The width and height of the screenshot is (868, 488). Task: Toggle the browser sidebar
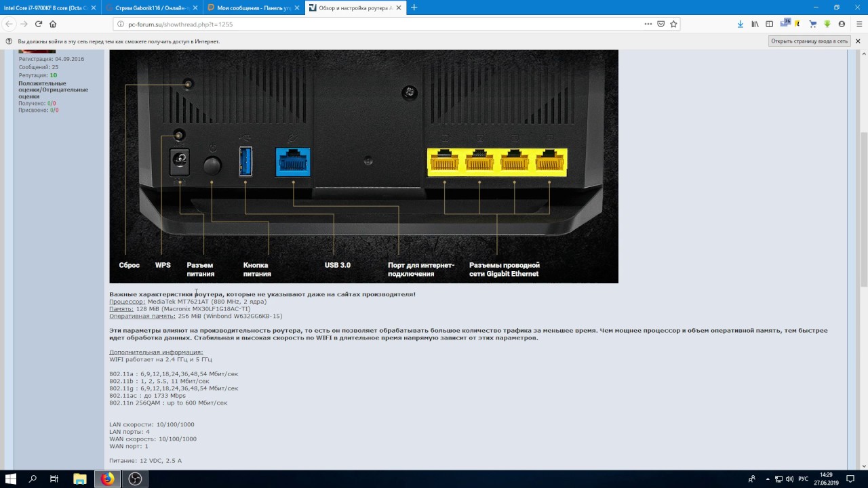point(769,24)
